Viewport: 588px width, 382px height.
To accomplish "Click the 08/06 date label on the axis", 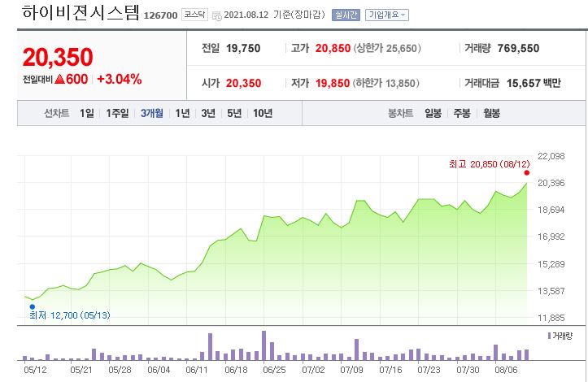I will (506, 370).
